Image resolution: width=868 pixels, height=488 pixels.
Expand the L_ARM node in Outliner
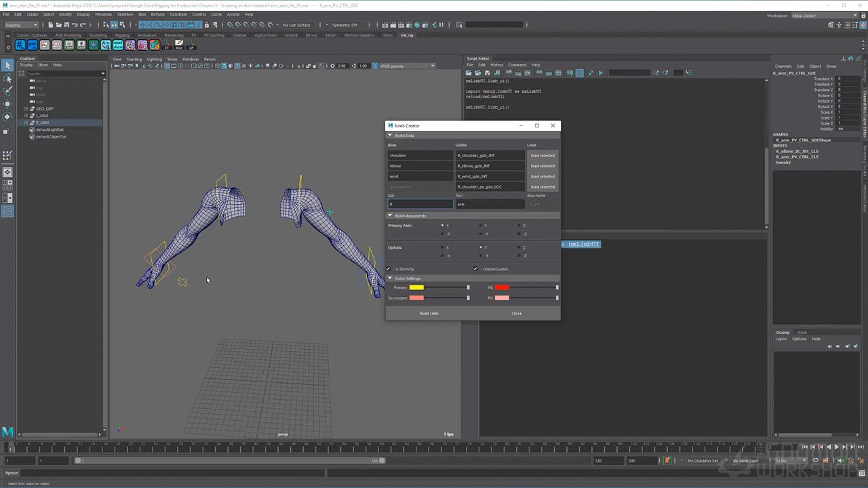pos(26,116)
